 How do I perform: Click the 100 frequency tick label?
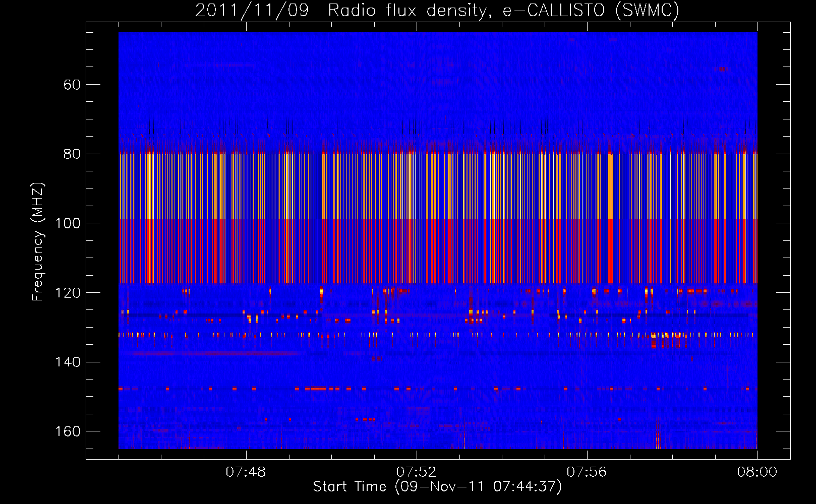[68, 223]
